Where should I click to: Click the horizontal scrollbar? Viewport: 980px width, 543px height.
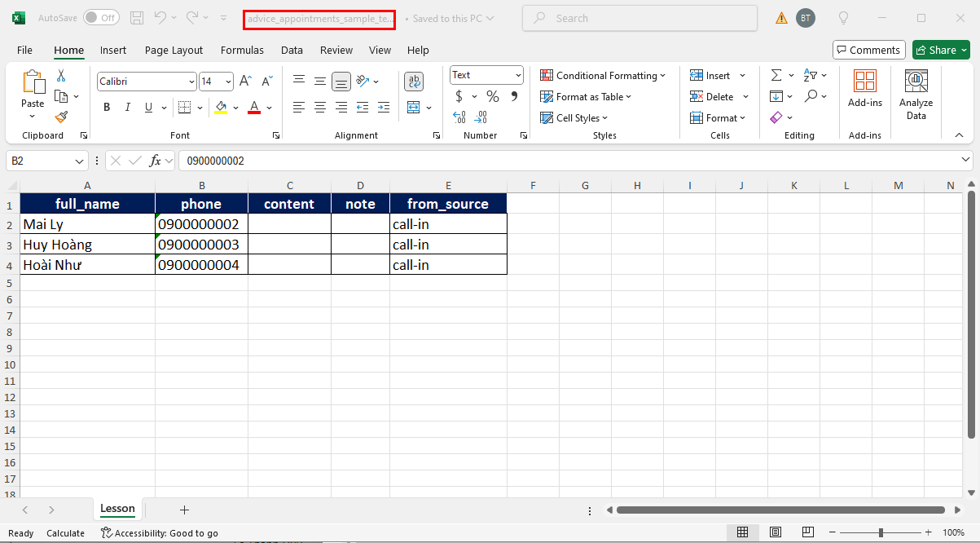tap(780, 510)
